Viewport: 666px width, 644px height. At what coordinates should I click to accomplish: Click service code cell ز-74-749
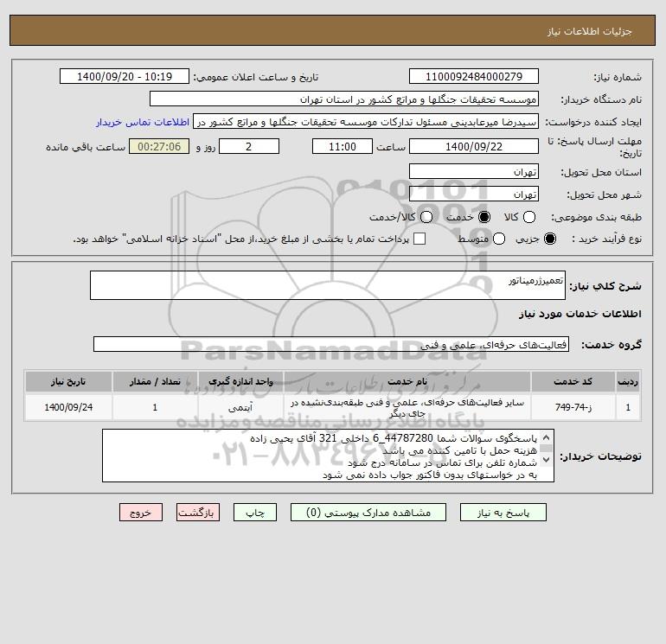[573, 407]
